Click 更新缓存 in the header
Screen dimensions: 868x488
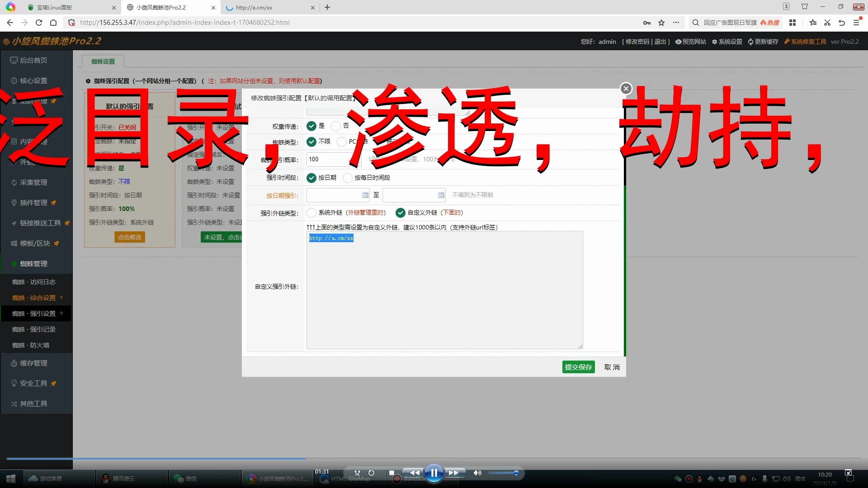click(x=763, y=42)
